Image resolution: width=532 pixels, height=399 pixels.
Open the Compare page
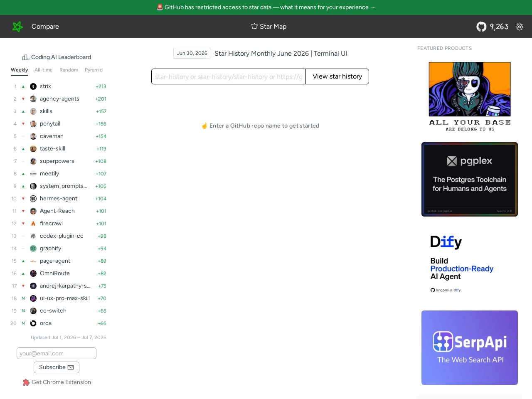45,27
